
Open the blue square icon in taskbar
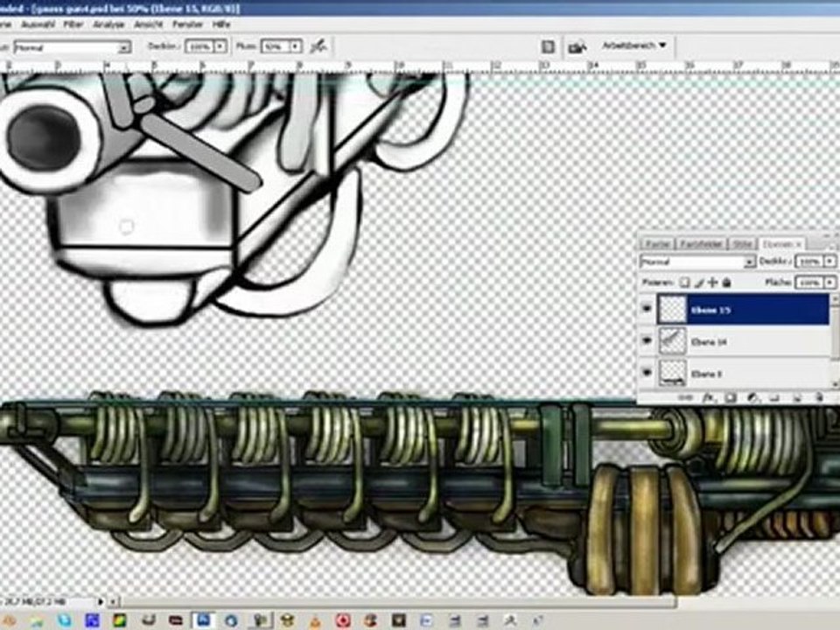point(92,620)
